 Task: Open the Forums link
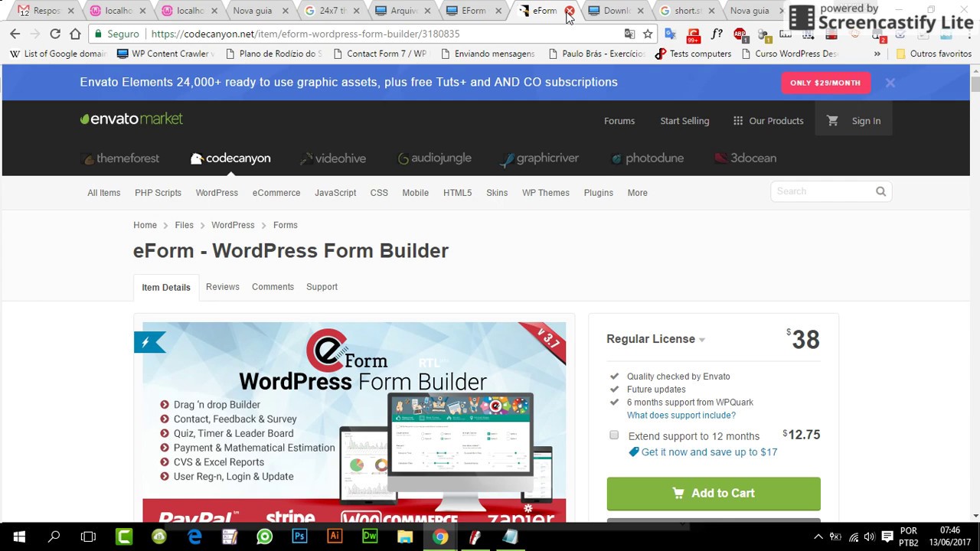pyautogui.click(x=619, y=121)
